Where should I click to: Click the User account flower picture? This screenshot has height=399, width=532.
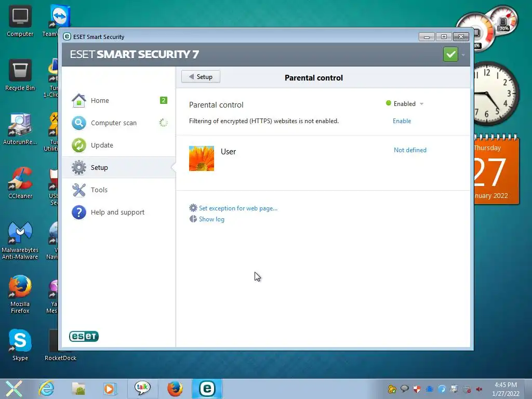click(202, 158)
